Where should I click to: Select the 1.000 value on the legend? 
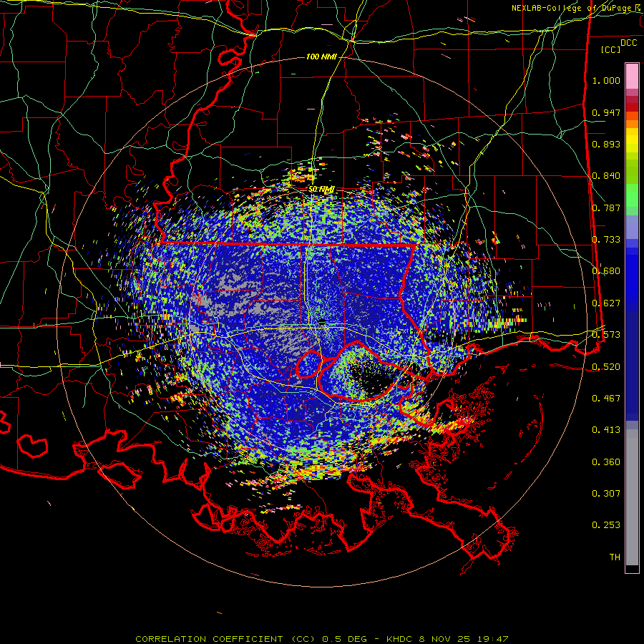(x=606, y=80)
